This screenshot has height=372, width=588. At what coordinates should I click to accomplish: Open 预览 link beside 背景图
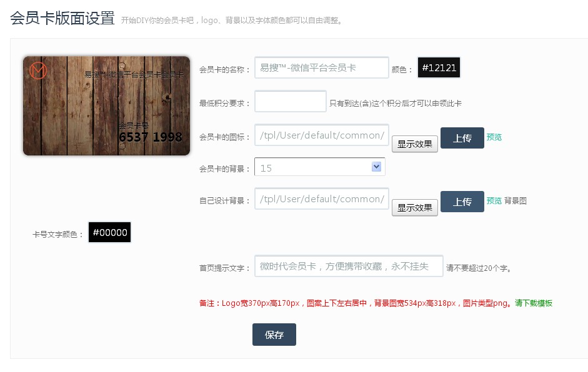click(x=494, y=201)
